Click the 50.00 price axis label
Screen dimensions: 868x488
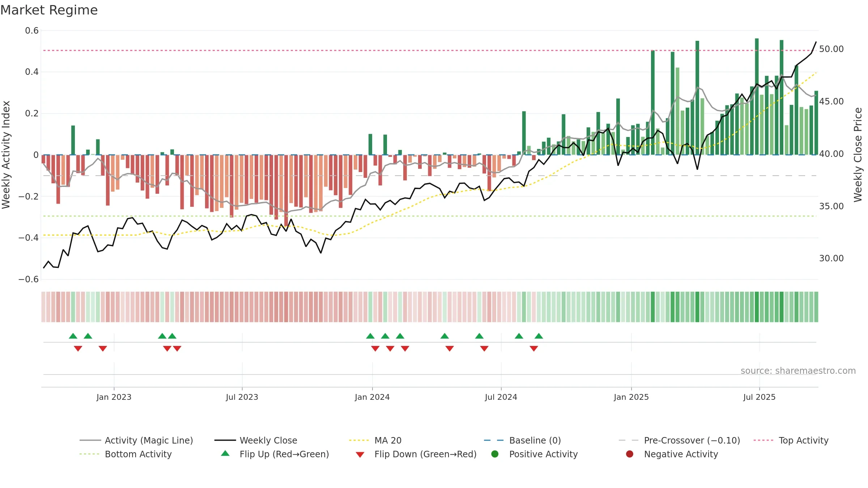point(831,49)
